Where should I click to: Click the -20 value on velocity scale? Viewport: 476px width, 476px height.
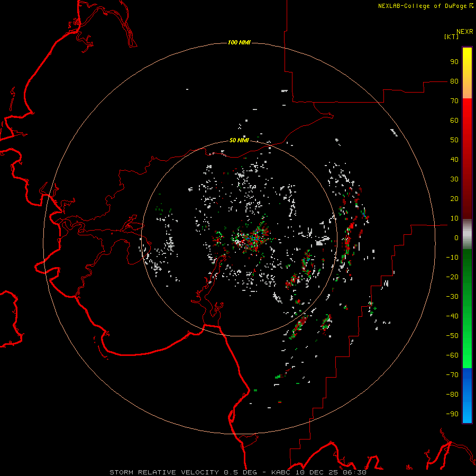click(x=452, y=277)
